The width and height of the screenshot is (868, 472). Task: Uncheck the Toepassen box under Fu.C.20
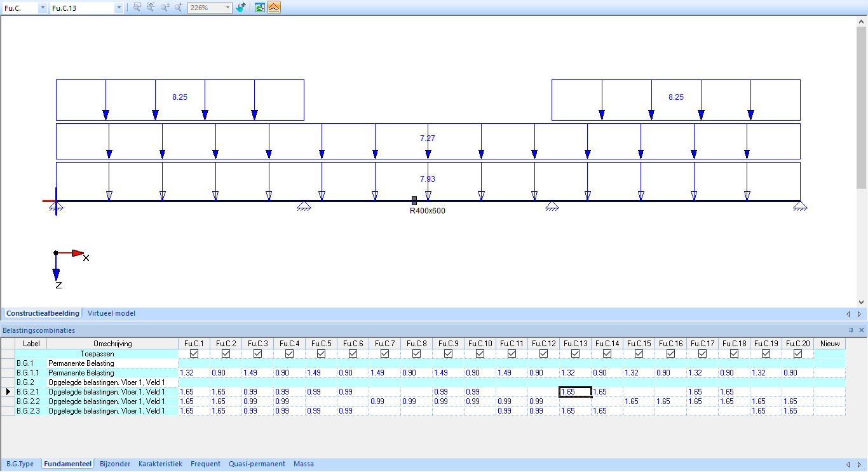pyautogui.click(x=797, y=353)
